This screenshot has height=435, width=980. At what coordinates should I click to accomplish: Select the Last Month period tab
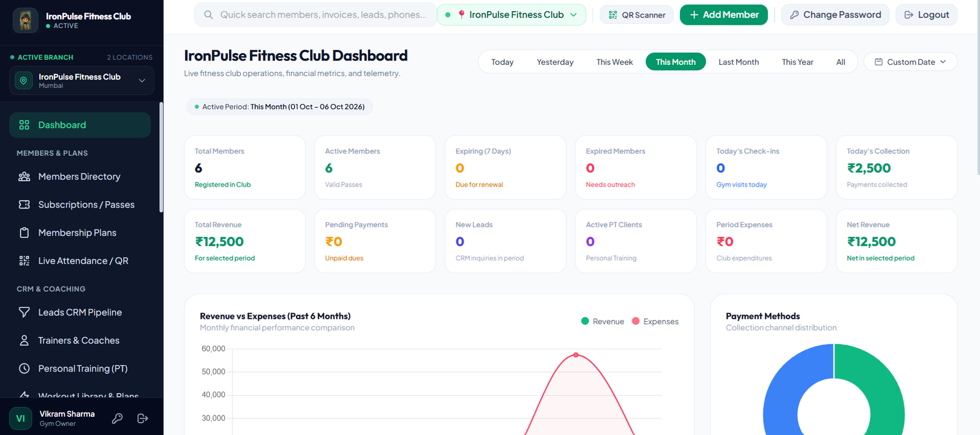739,62
